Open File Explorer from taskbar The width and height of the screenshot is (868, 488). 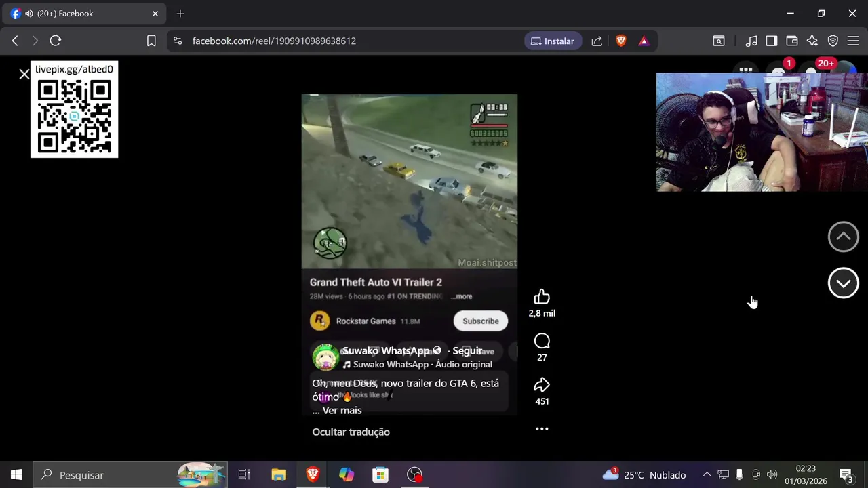pos(279,475)
